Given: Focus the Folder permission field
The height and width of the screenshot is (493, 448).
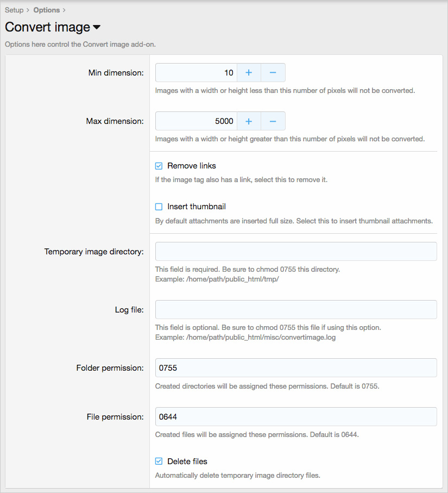Looking at the screenshot, I should coord(296,368).
